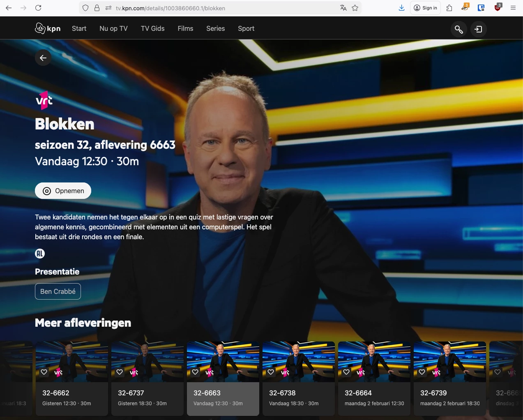Click 'Gisteren 12:30 · 30m' episode time
This screenshot has width=523, height=420.
coord(67,404)
